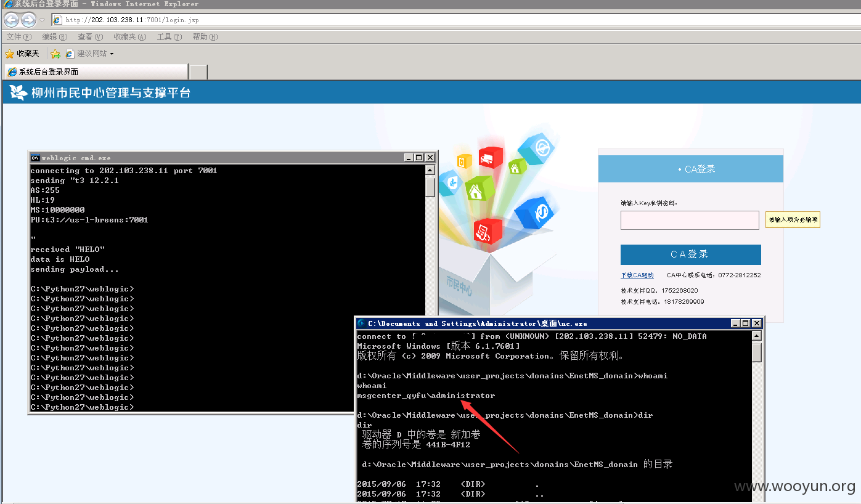The height and width of the screenshot is (504, 861).
Task: Open the 编辑(E) menu
Action: [54, 37]
